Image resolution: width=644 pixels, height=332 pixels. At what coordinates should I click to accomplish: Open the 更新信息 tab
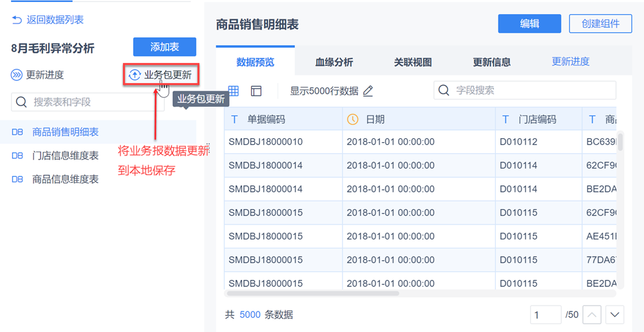[x=491, y=62]
